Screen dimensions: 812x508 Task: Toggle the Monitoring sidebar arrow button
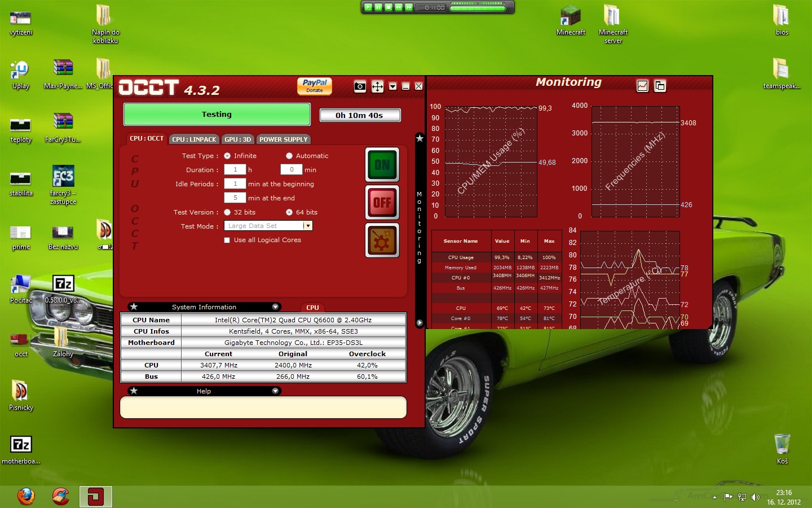pos(420,323)
